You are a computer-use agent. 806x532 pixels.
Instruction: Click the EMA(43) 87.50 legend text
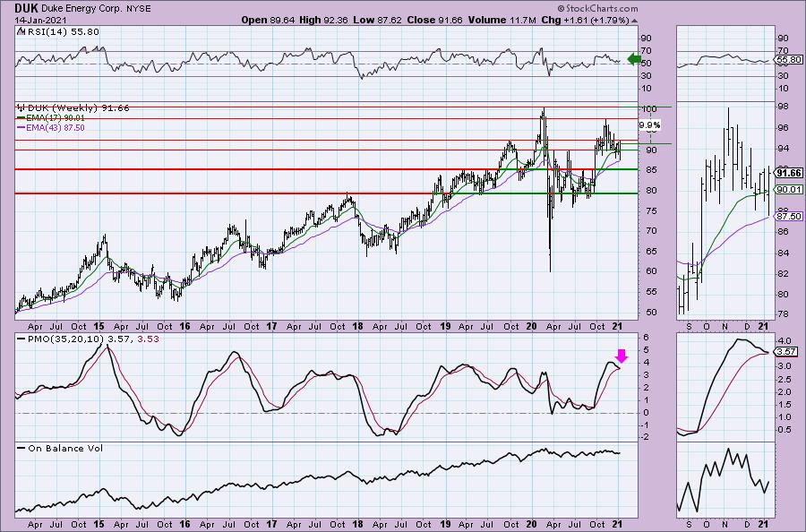(56, 127)
